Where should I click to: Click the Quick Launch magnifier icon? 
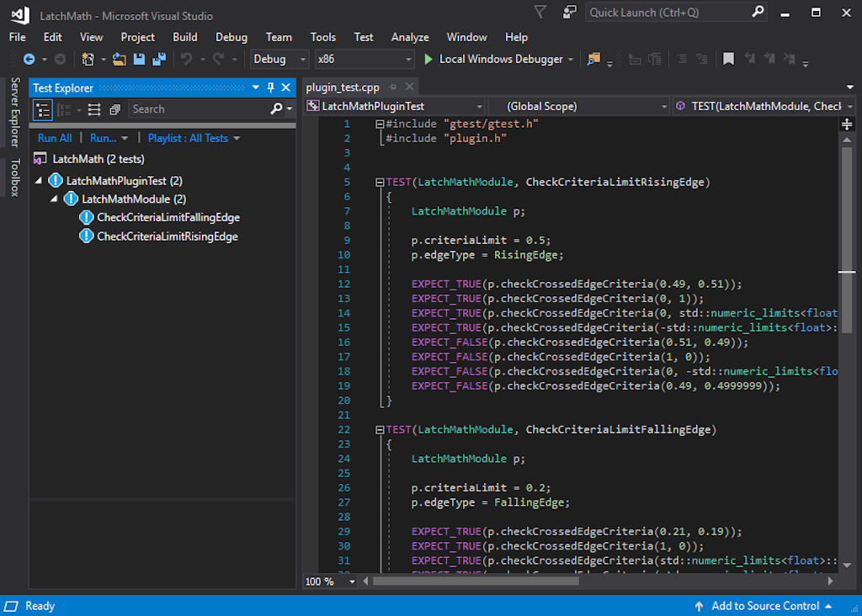click(758, 12)
